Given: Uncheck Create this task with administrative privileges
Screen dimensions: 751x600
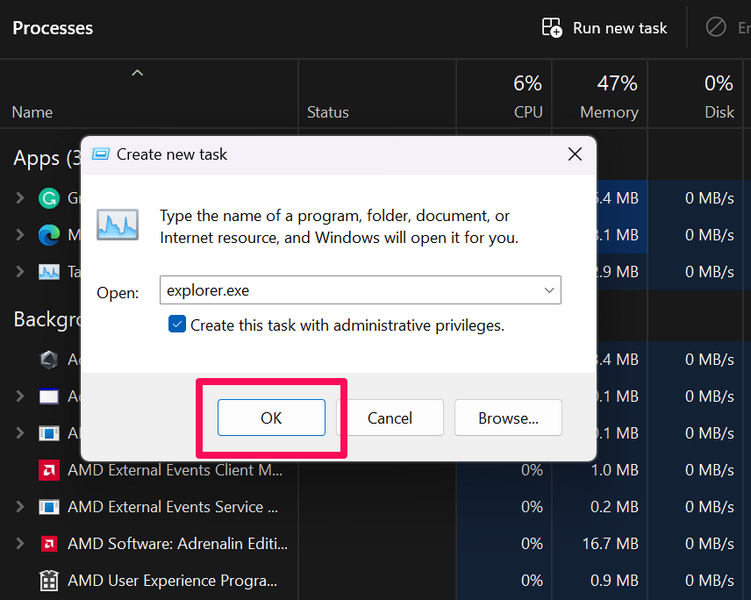Looking at the screenshot, I should (x=177, y=325).
